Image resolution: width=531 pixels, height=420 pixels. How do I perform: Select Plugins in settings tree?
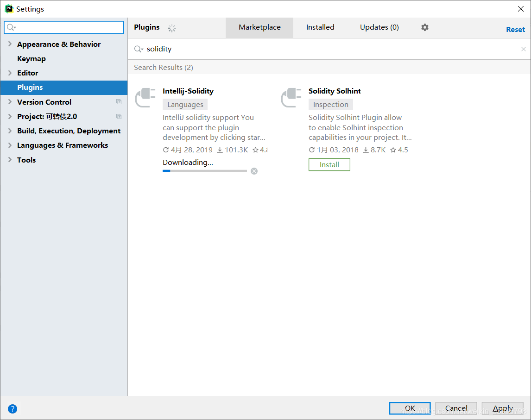click(x=64, y=88)
